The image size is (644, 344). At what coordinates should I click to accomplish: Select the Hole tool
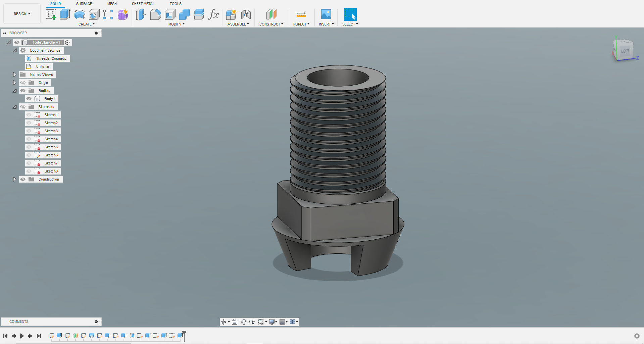click(94, 14)
